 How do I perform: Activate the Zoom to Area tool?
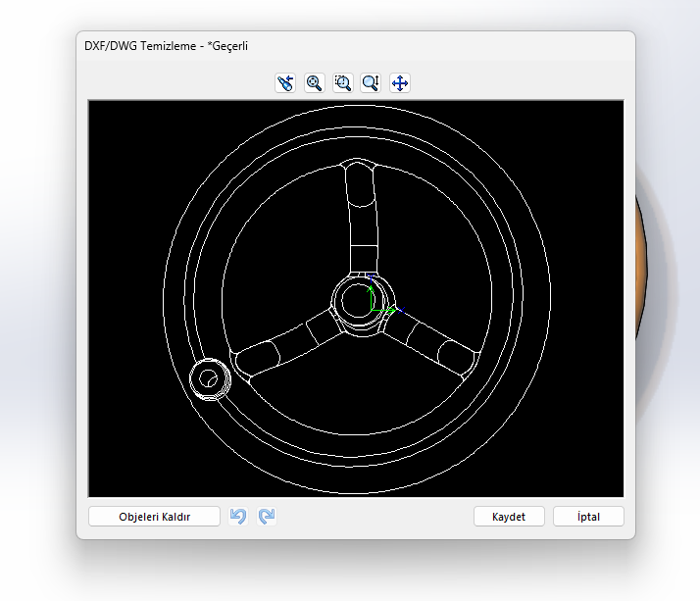[342, 83]
